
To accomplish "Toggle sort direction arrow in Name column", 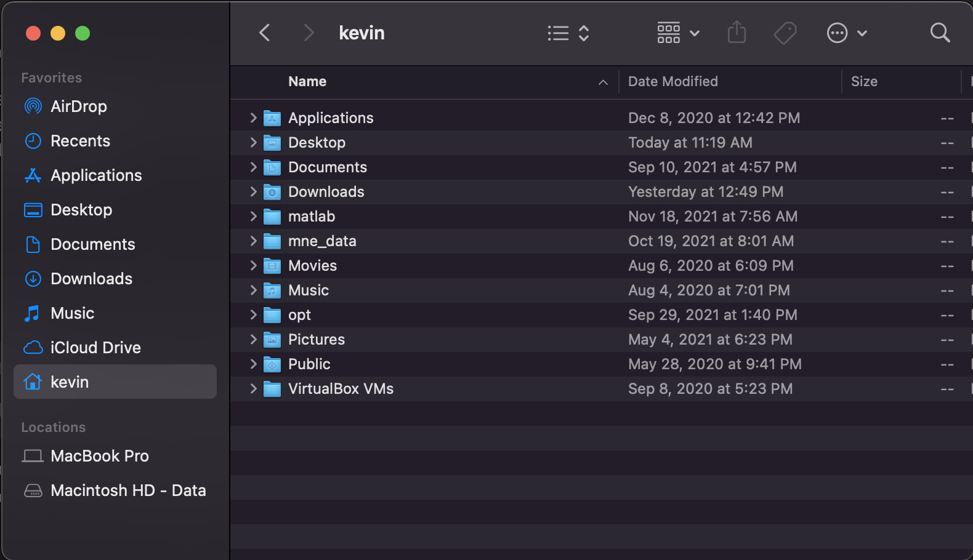I will coord(603,82).
